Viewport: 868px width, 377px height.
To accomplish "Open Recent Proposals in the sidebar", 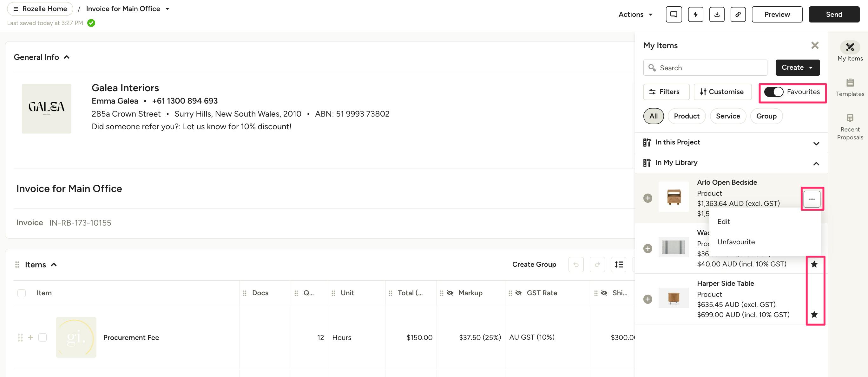I will click(850, 127).
